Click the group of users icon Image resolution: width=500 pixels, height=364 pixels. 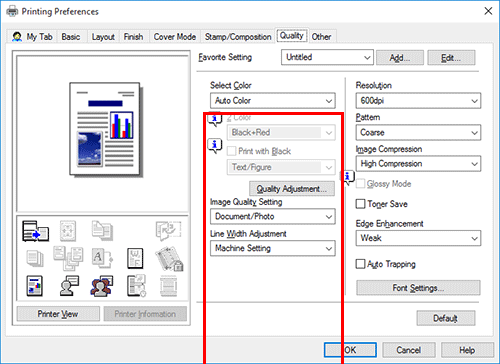[x=102, y=286]
